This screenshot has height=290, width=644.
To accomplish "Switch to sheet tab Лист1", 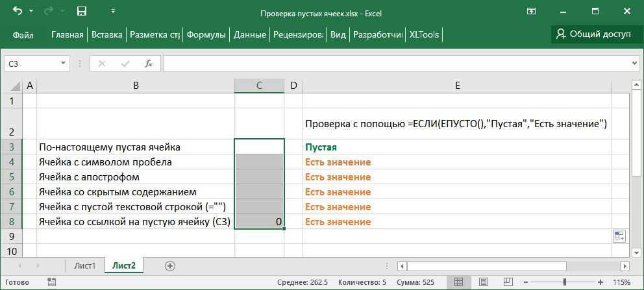I will 84,266.
